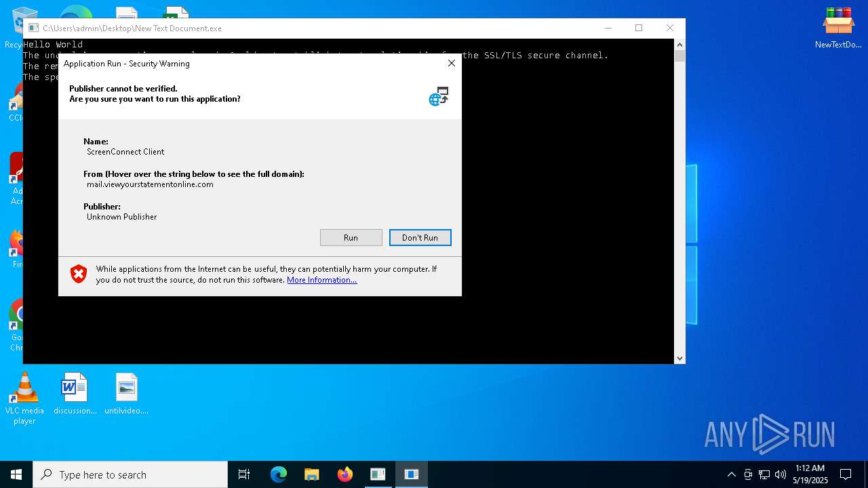
Task: Click the Unknown Publisher text
Action: point(121,217)
